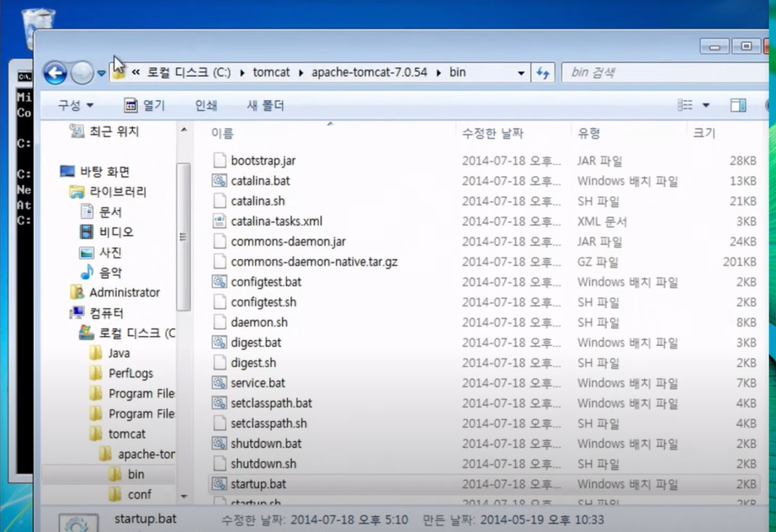The height and width of the screenshot is (532, 776).
Task: Select 컴퓨터 in navigation pane
Action: pyautogui.click(x=97, y=313)
